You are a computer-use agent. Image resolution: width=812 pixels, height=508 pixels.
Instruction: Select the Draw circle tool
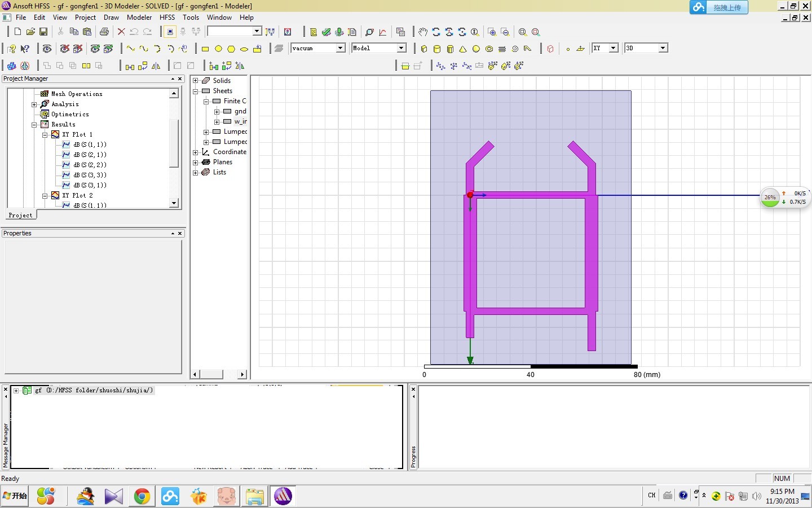coord(218,49)
